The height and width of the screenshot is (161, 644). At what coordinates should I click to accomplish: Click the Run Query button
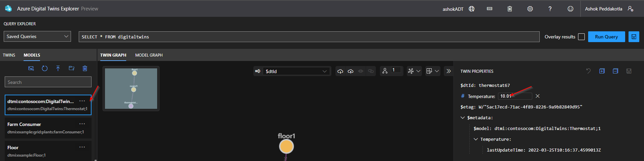pos(606,37)
